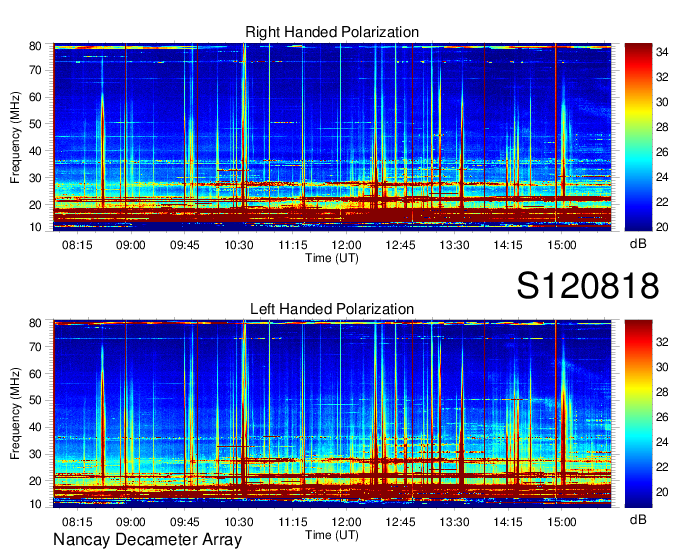Click the 13:30 tick on bottom plot

click(454, 522)
